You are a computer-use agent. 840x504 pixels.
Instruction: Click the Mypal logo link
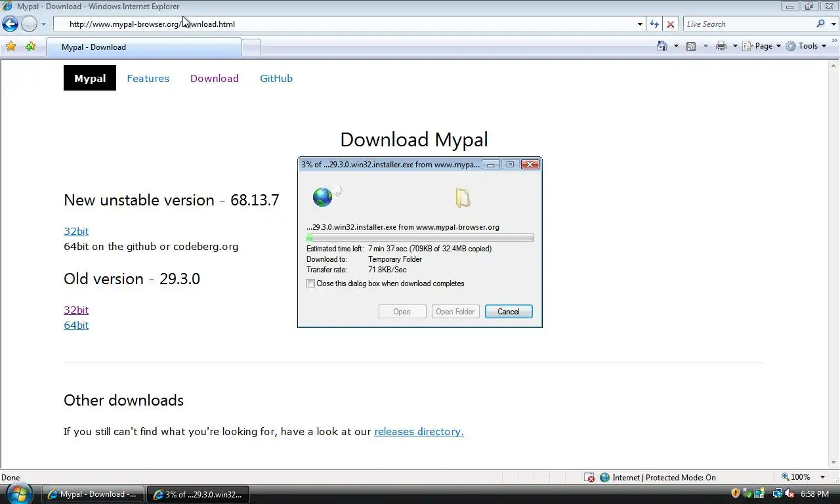[x=90, y=78]
